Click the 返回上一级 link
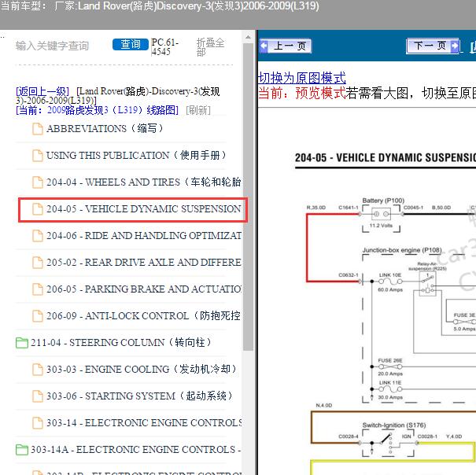 point(42,91)
